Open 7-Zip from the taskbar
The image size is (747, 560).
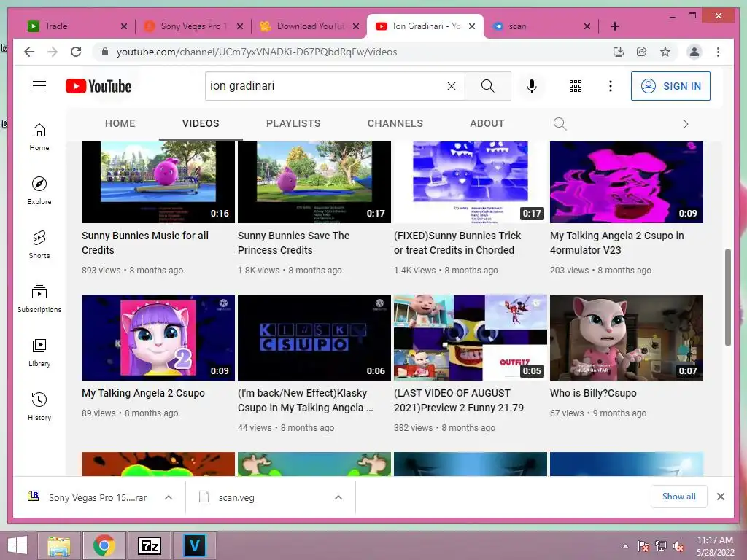point(149,545)
